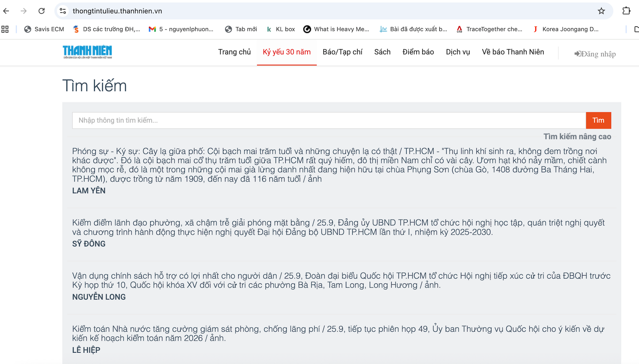Click the browser back arrow
This screenshot has height=364, width=639.
tap(6, 11)
